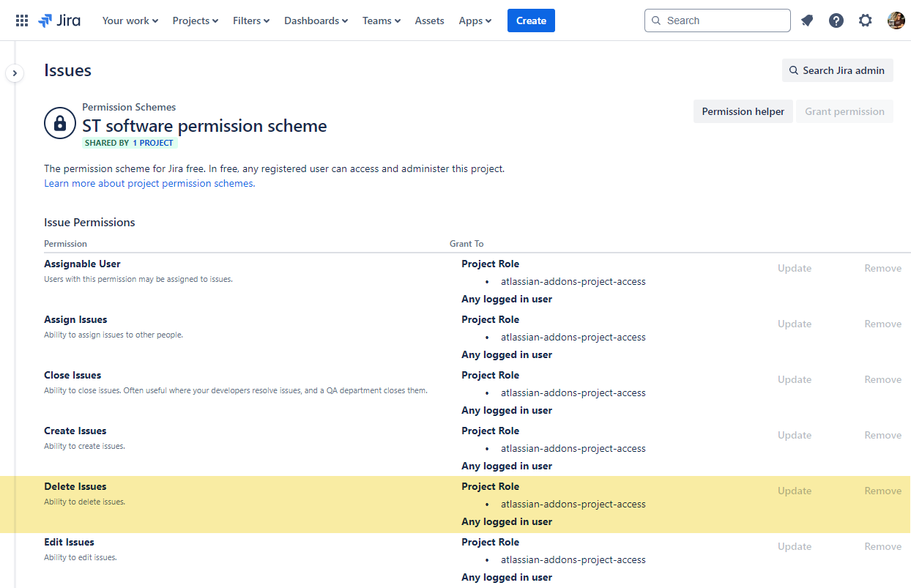Update the Delete Issues permission

794,491
